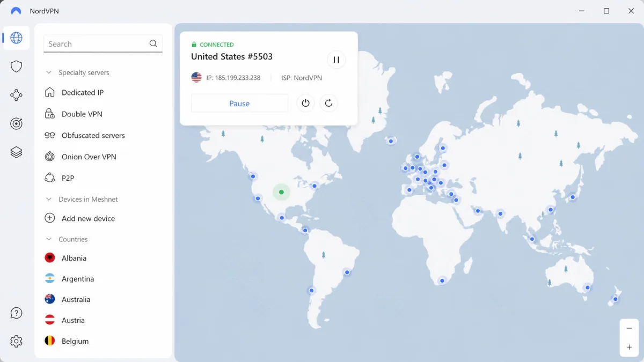The image size is (644, 362).
Task: Click the IP: 185.199.233.238 text
Action: (233, 78)
